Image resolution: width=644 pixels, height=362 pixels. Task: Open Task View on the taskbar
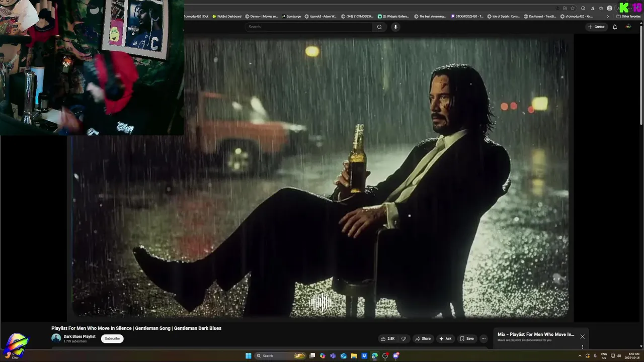(x=312, y=355)
